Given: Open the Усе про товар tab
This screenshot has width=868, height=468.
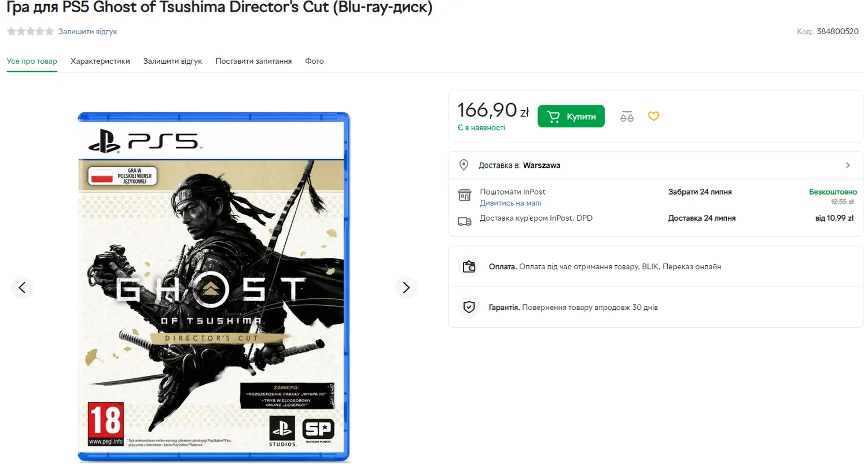Looking at the screenshot, I should 32,61.
